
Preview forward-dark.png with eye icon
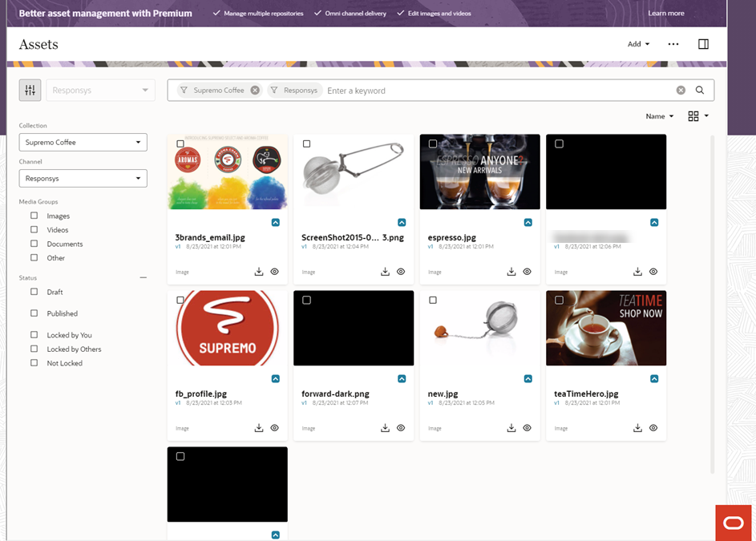pyautogui.click(x=401, y=428)
